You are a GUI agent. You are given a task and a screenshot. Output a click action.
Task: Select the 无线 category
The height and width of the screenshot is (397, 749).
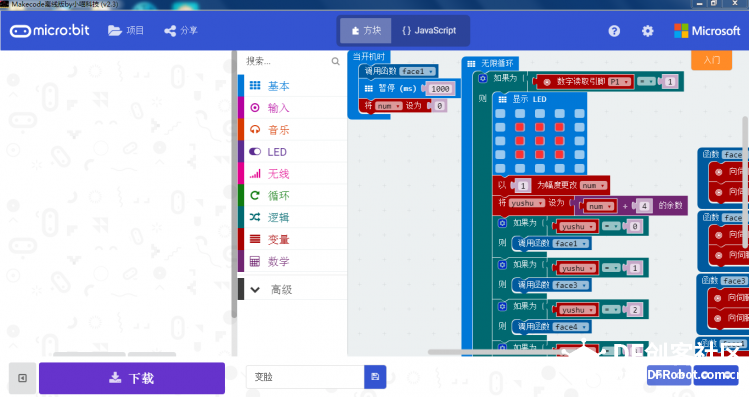click(292, 174)
